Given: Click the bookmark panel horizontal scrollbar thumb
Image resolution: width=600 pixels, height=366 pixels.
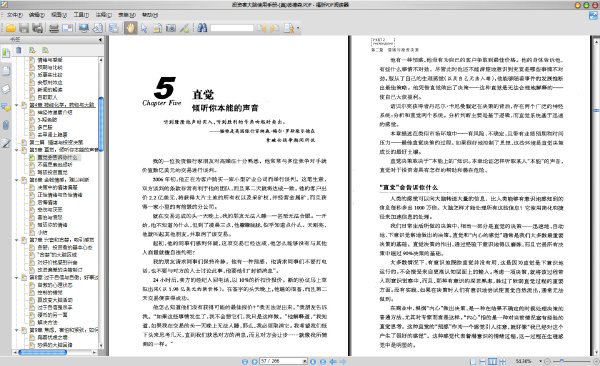Looking at the screenshot, I should [x=43, y=352].
